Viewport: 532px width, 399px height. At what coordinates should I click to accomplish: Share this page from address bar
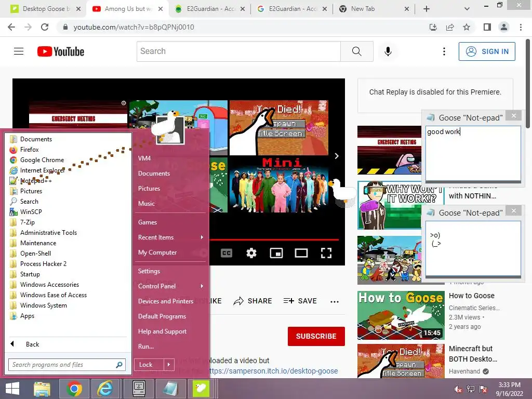(x=450, y=27)
